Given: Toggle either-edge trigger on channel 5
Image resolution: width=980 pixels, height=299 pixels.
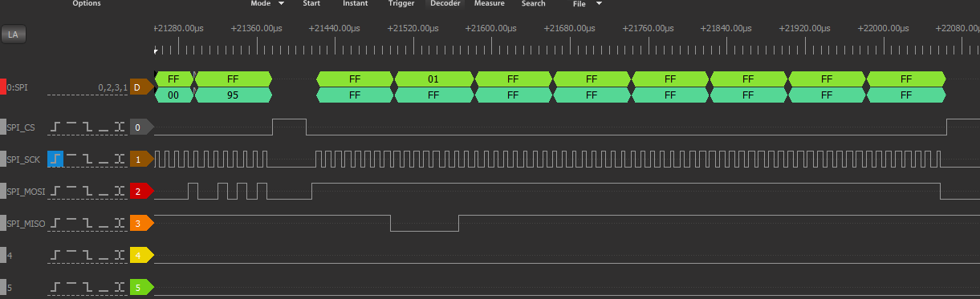Looking at the screenshot, I should (x=119, y=288).
